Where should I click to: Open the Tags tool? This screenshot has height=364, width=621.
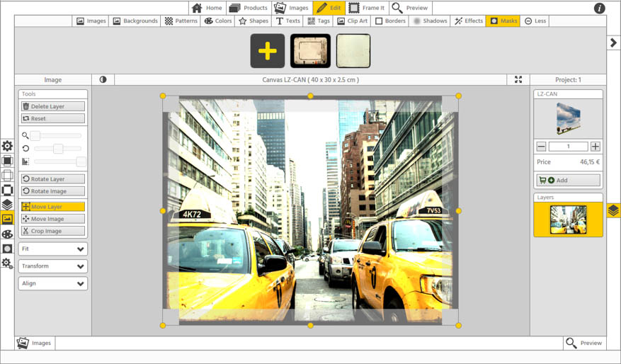click(x=319, y=21)
